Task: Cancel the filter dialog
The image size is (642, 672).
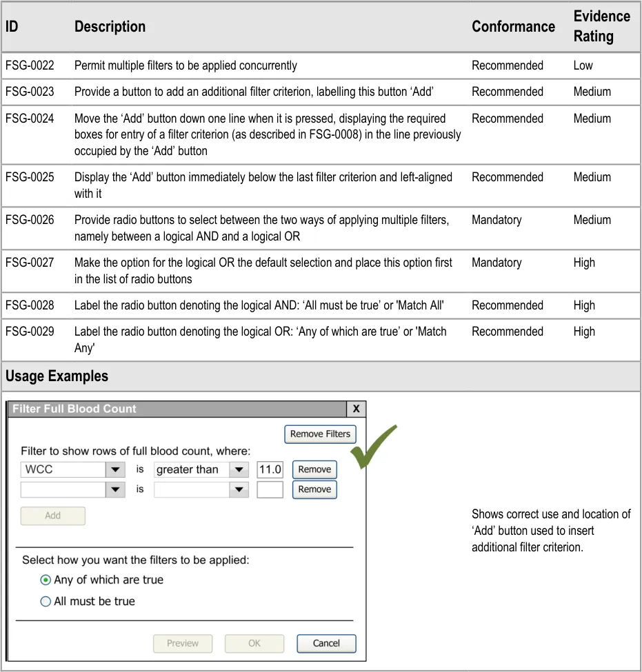Action: pos(326,644)
